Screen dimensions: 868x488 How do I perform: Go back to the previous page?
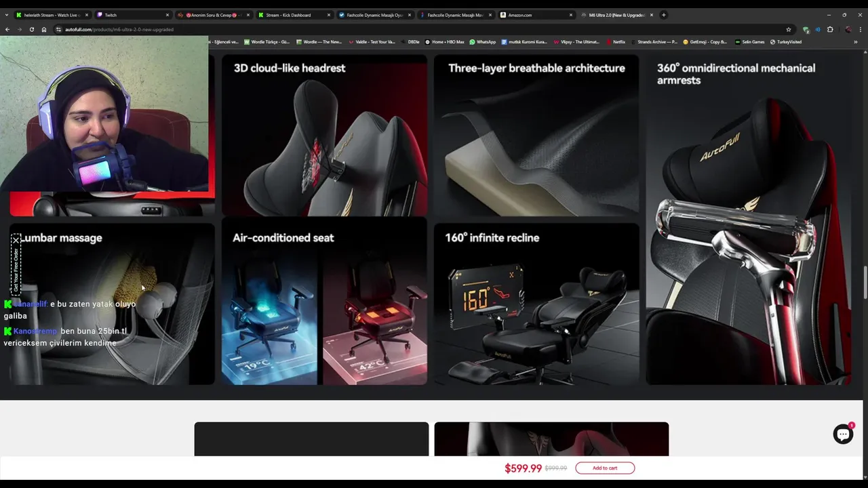[x=7, y=29]
